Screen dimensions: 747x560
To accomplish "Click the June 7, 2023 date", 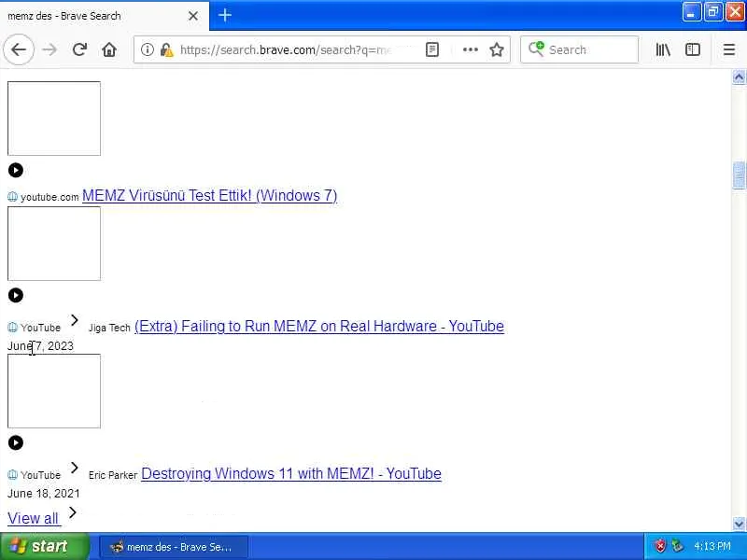I will pos(40,345).
